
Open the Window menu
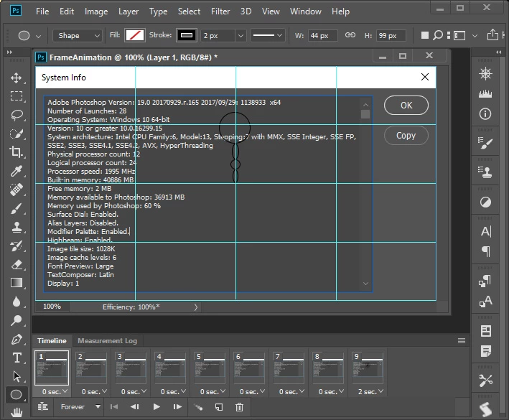point(306,11)
